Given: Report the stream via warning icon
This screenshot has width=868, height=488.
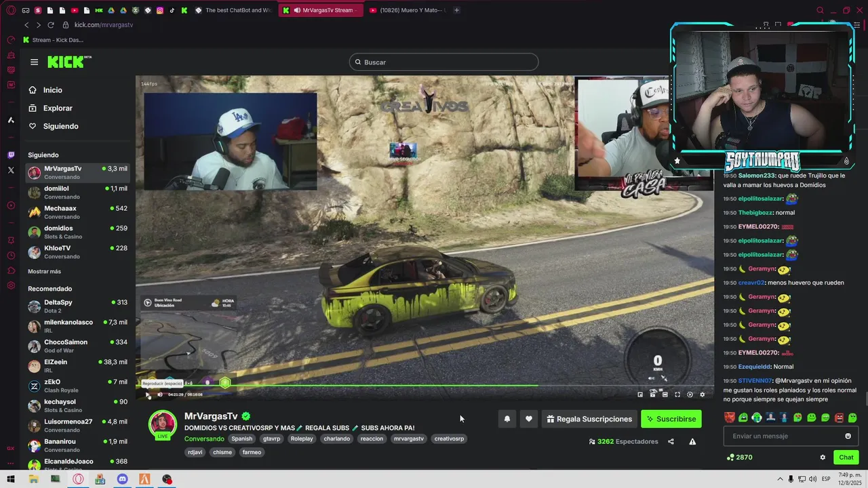Looking at the screenshot, I should click(692, 441).
